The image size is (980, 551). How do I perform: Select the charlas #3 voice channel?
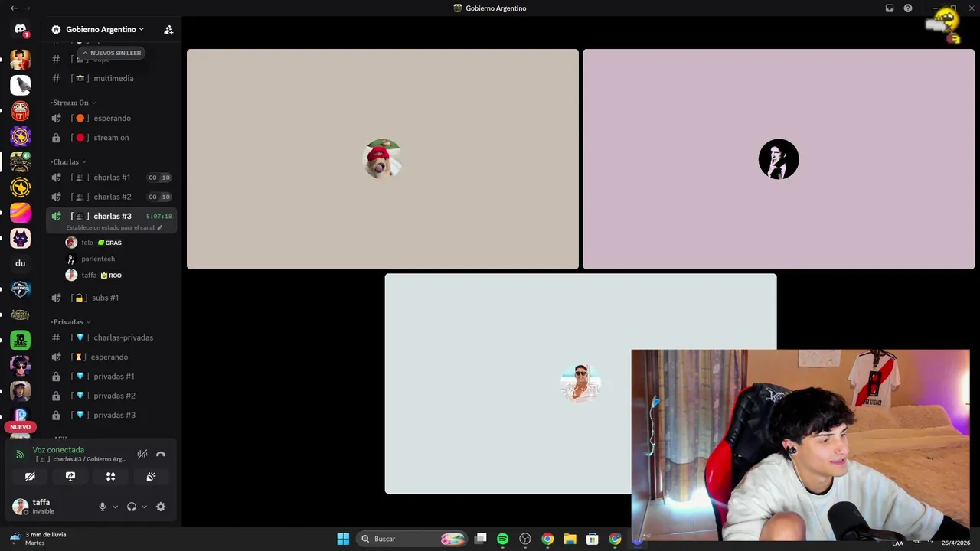click(x=112, y=216)
